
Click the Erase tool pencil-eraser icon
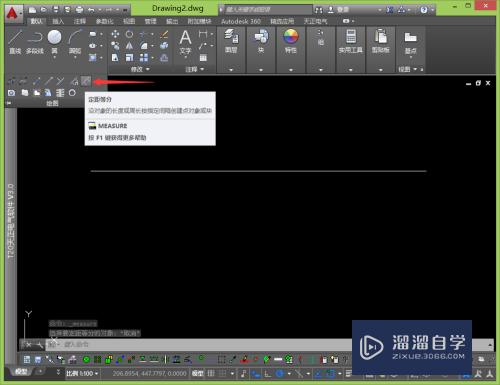164,34
